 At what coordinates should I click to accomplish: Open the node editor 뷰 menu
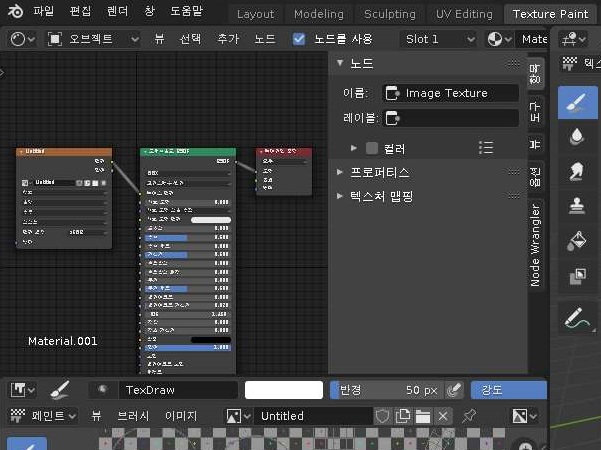[159, 39]
